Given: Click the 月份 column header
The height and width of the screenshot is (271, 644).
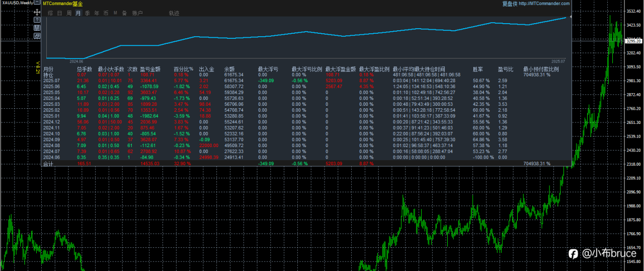Looking at the screenshot, I should 48,69.
